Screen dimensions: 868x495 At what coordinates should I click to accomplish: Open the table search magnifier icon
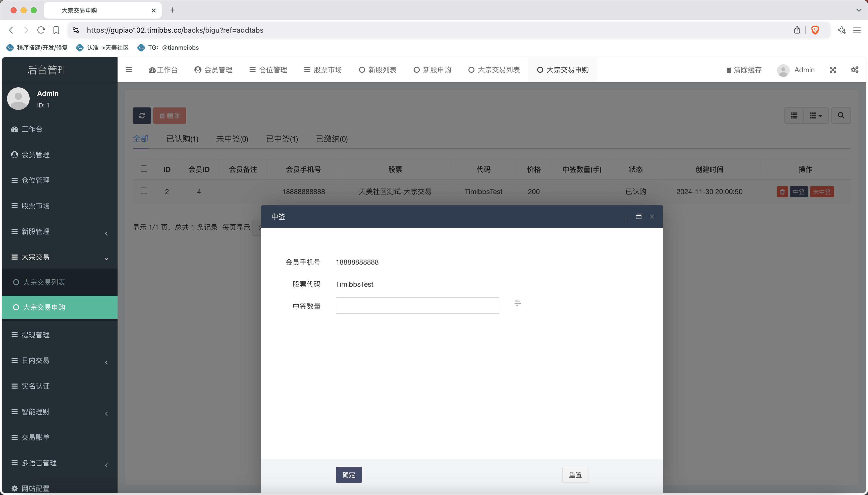click(841, 115)
